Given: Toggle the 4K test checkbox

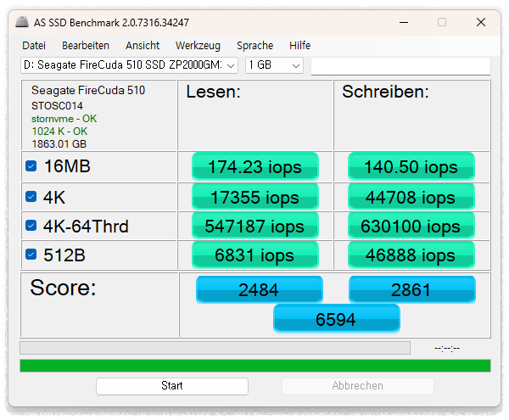Looking at the screenshot, I should (x=31, y=196).
